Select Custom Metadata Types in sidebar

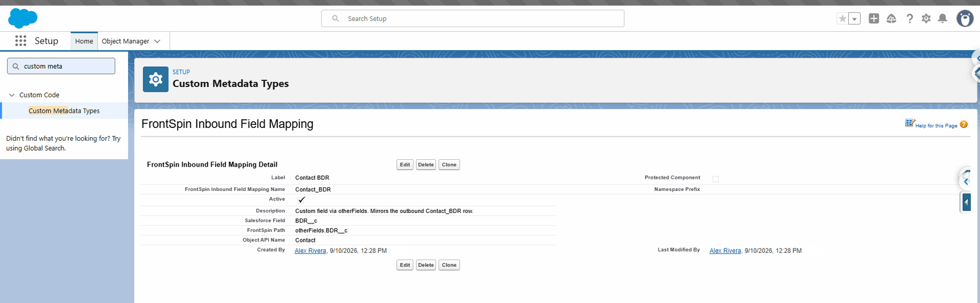point(64,111)
